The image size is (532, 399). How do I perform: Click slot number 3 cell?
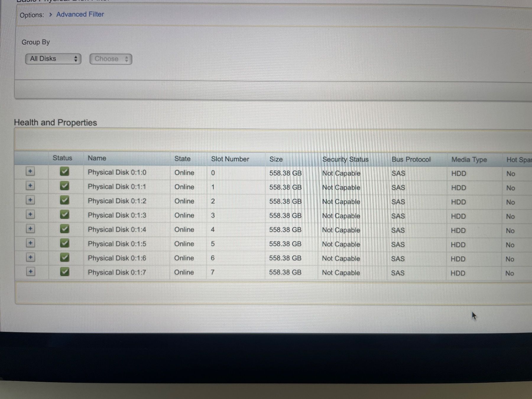[213, 215]
